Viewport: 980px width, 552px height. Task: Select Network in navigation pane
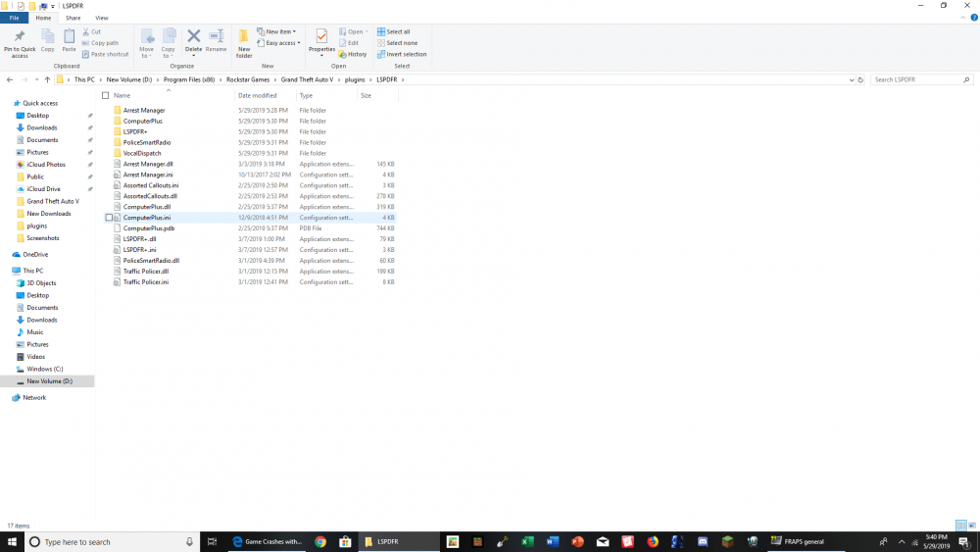(x=34, y=398)
